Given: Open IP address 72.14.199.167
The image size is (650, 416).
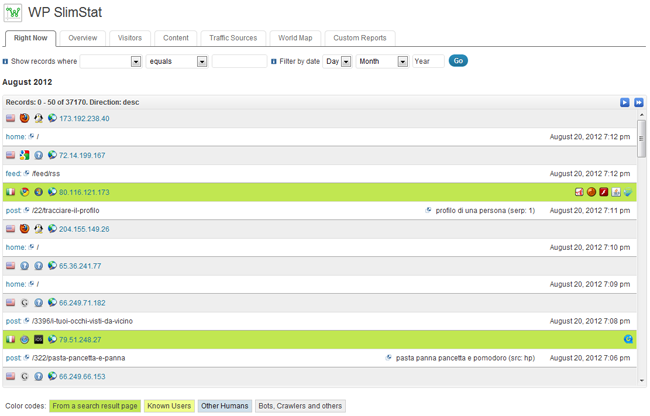Looking at the screenshot, I should [82, 155].
